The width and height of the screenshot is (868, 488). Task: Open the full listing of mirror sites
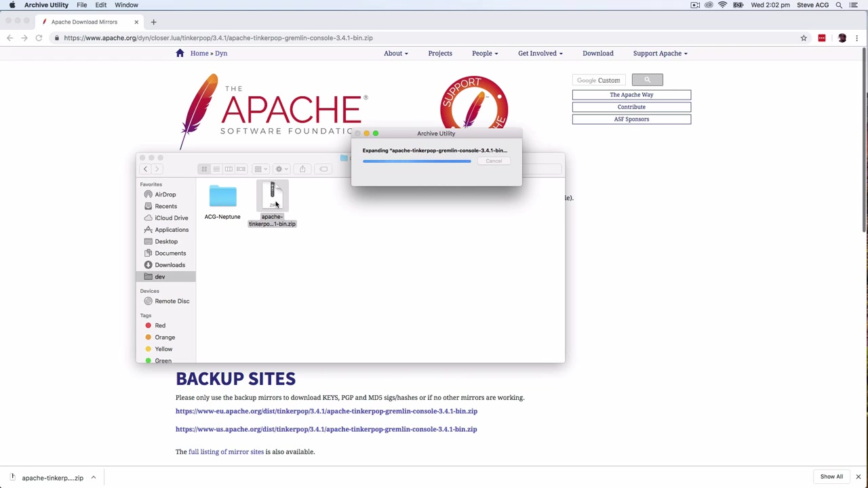tap(226, 451)
